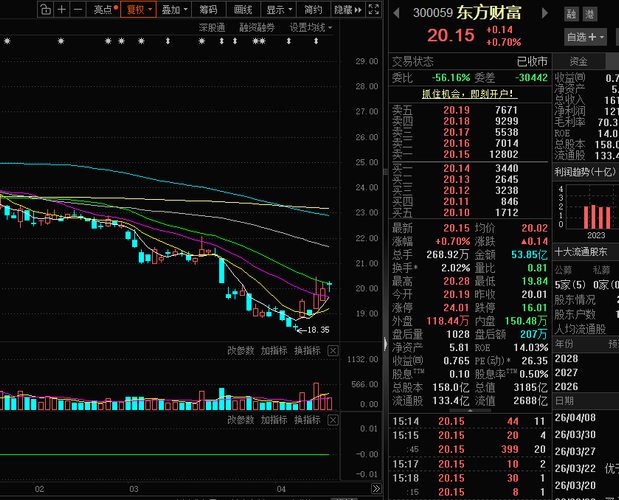This screenshot has height=500, width=619.
Task: Collapse side panel via splitter arrow
Action: 385,344
